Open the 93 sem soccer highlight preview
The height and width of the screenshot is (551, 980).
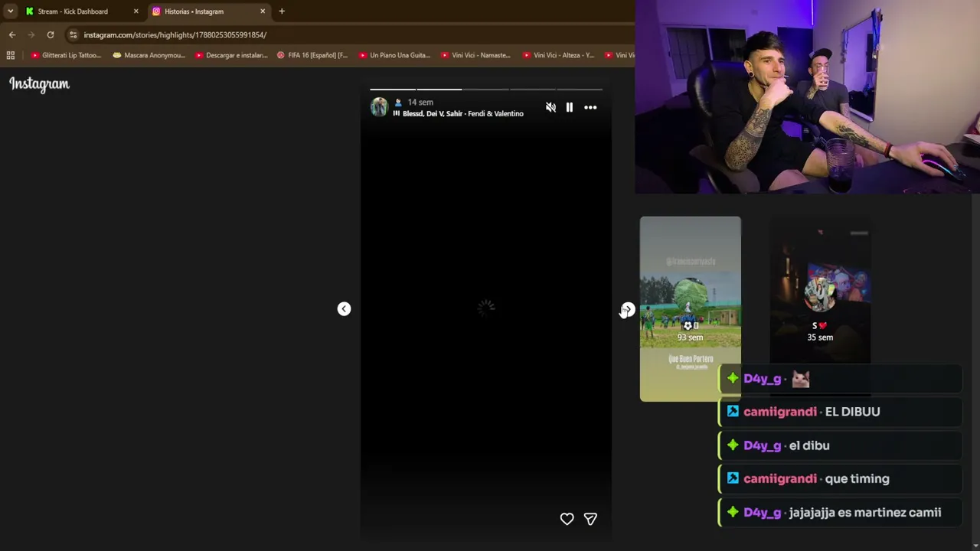click(690, 308)
